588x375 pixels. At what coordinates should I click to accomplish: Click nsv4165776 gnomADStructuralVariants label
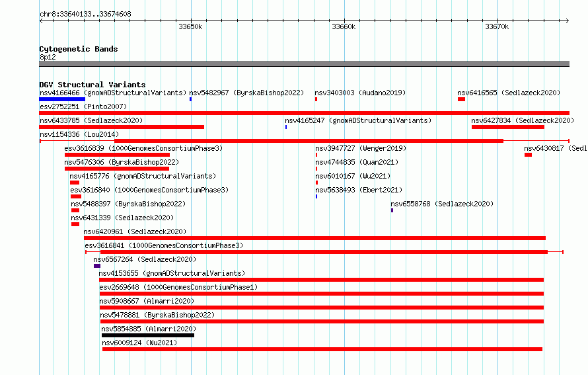click(143, 176)
